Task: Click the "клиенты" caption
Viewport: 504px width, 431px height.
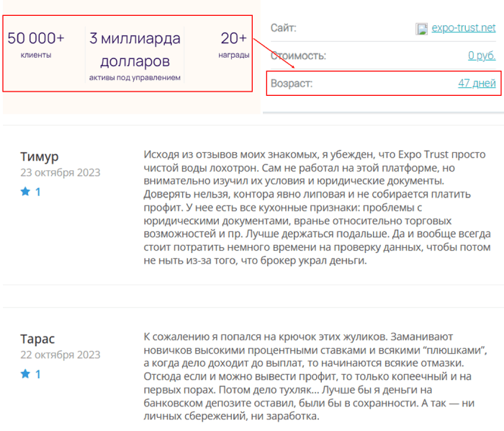Action: pos(36,55)
